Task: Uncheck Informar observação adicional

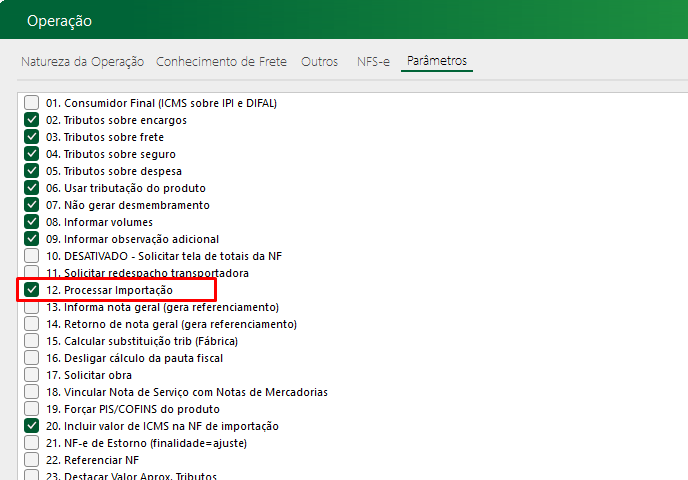Action: point(32,239)
